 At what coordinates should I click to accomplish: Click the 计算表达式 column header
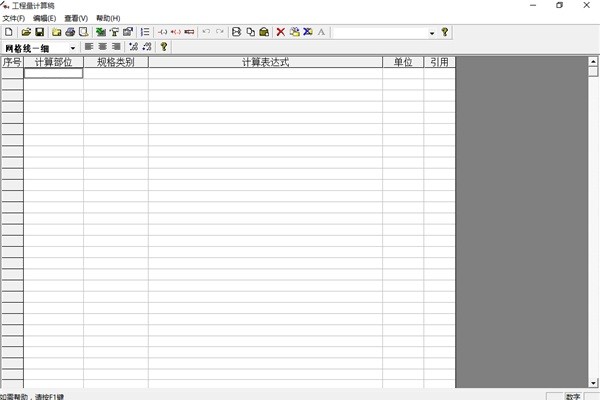[x=266, y=62]
